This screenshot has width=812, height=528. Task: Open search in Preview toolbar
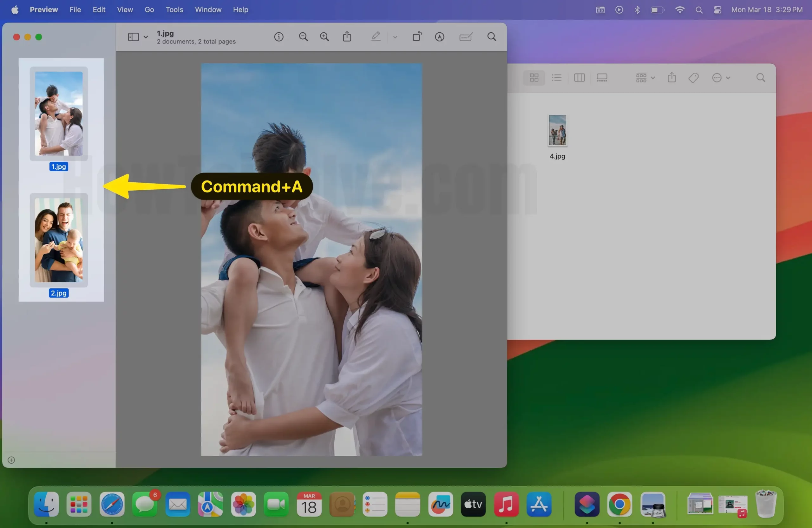[492, 37]
